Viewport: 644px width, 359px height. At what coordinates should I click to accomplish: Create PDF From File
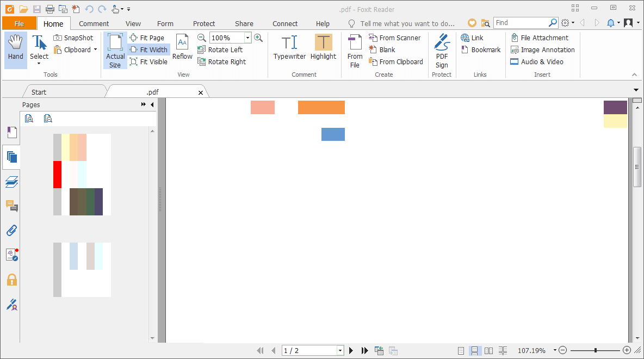pyautogui.click(x=355, y=51)
